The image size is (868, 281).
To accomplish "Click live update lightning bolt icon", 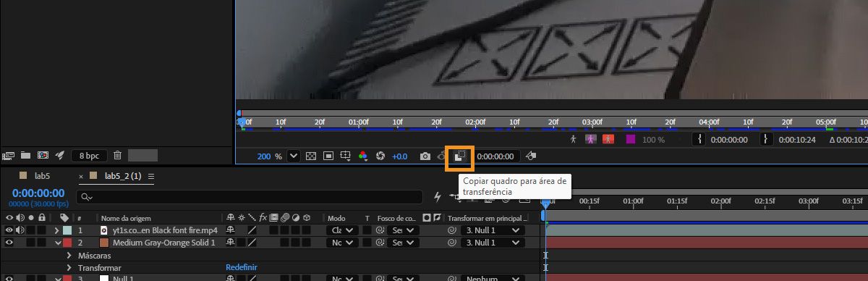I will pos(438,196).
